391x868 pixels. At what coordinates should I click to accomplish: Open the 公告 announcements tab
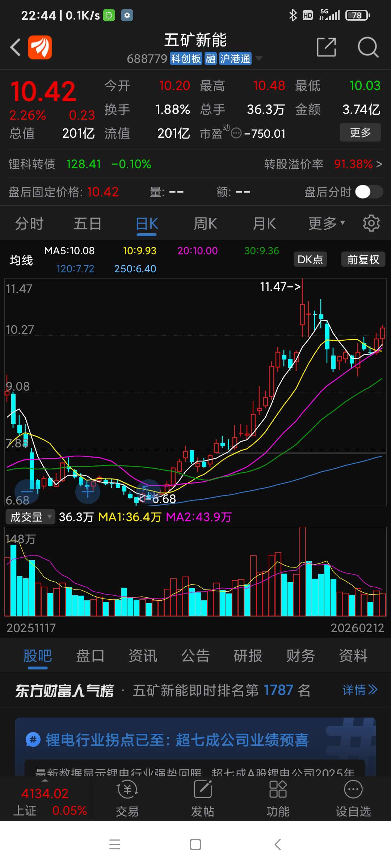195,655
